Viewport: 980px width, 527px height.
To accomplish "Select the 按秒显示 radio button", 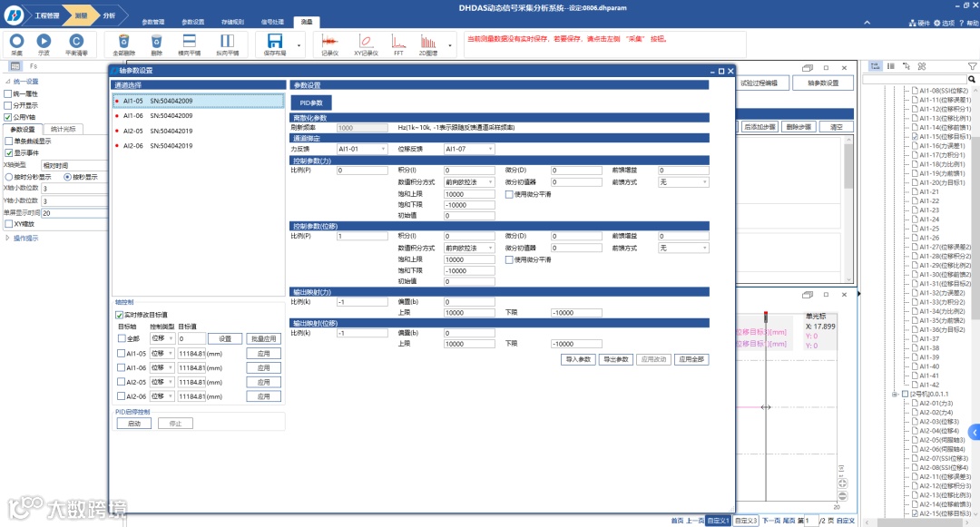I will [67, 177].
